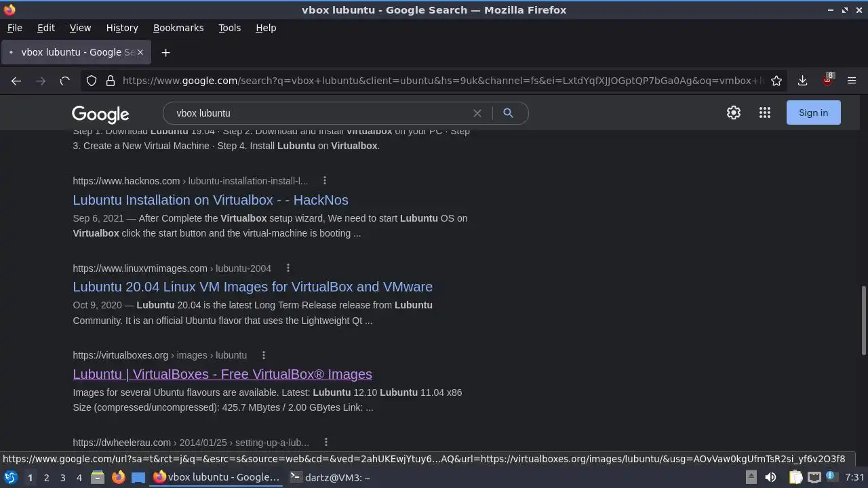Open the removable media eject tray icon
Viewport: 868px width, 488px height.
(x=751, y=477)
